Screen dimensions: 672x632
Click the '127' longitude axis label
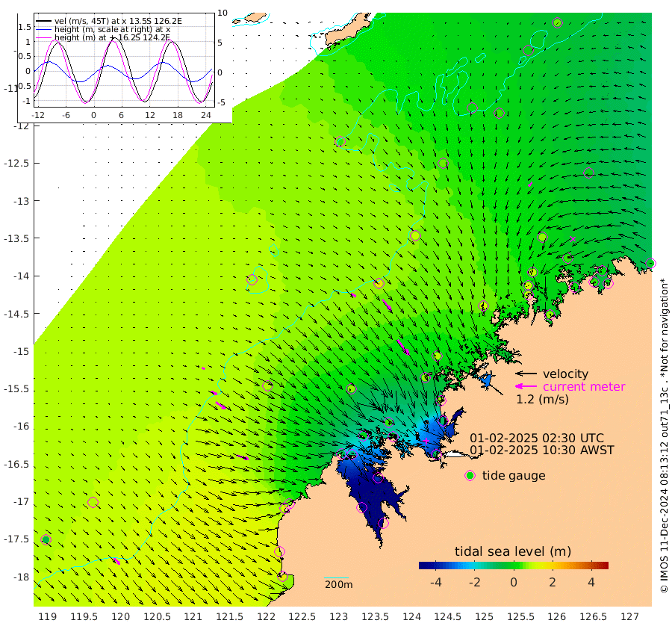coord(630,617)
